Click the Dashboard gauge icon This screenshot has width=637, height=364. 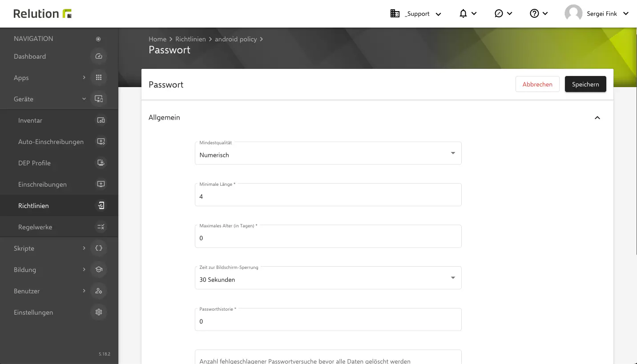pos(99,56)
